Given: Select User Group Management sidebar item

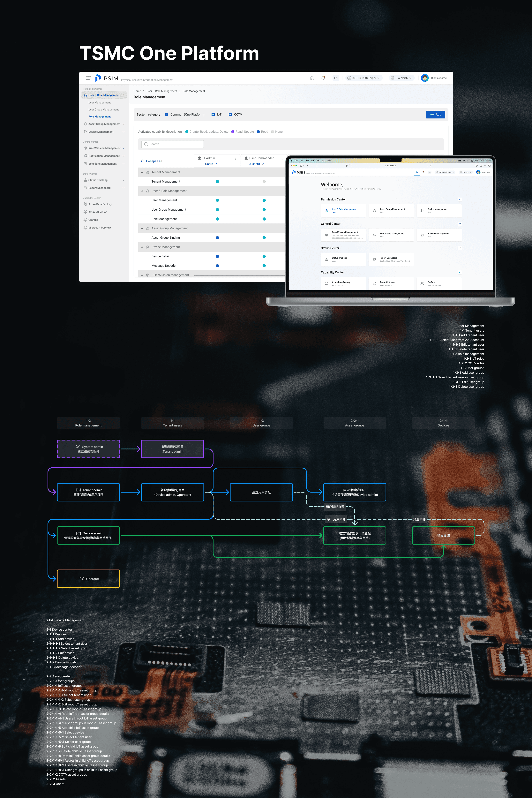Looking at the screenshot, I should (x=103, y=110).
